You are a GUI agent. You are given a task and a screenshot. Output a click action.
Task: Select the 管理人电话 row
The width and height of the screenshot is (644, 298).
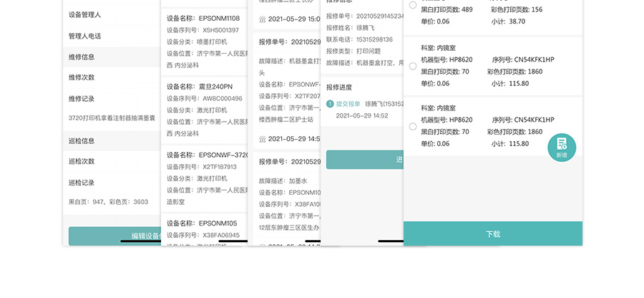tap(111, 36)
